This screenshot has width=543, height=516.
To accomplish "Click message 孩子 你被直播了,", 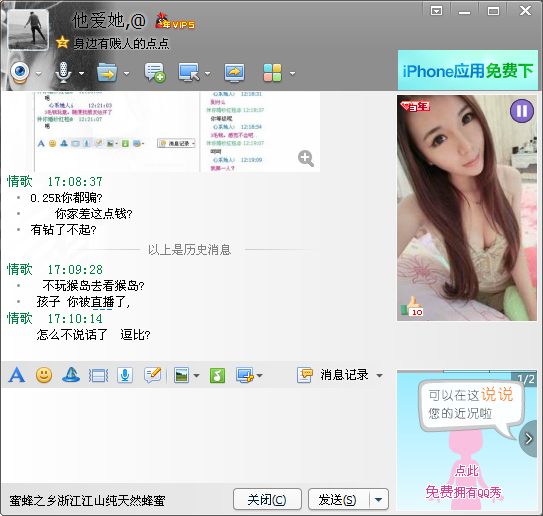I will click(83, 302).
